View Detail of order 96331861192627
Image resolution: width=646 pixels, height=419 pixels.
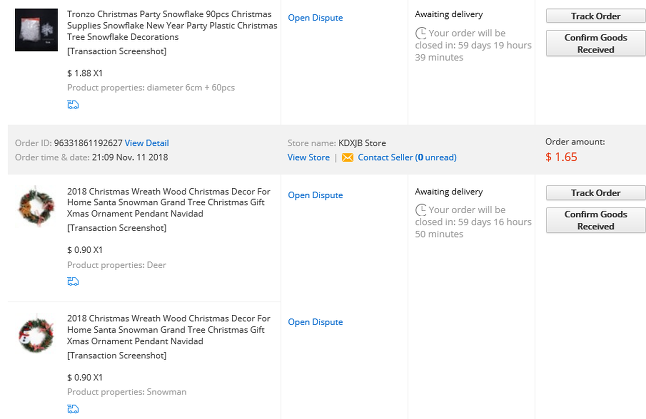click(x=147, y=143)
